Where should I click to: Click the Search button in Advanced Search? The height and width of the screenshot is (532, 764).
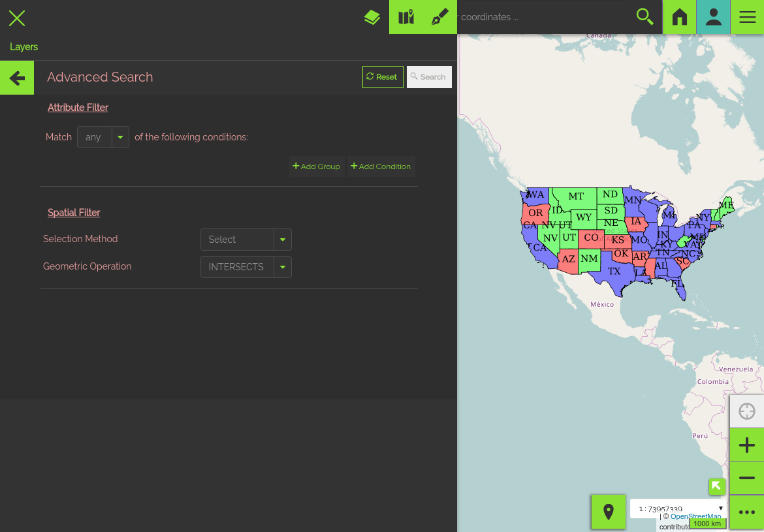tap(429, 77)
